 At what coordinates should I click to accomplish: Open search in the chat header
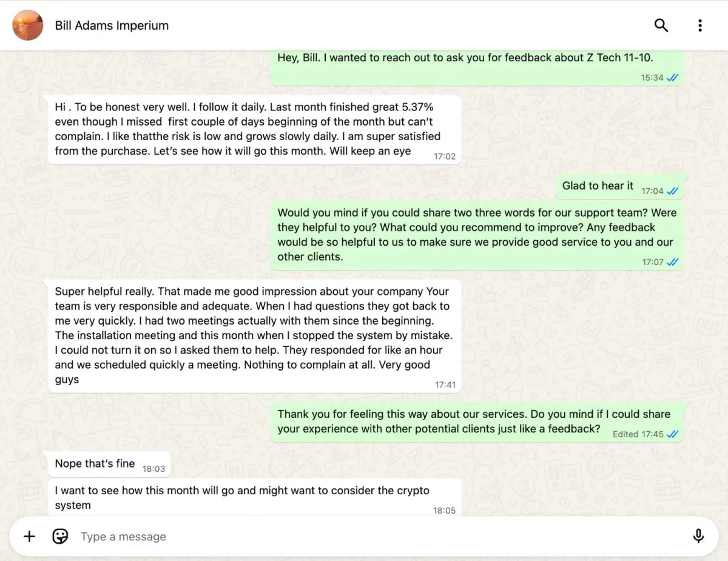pyautogui.click(x=661, y=25)
